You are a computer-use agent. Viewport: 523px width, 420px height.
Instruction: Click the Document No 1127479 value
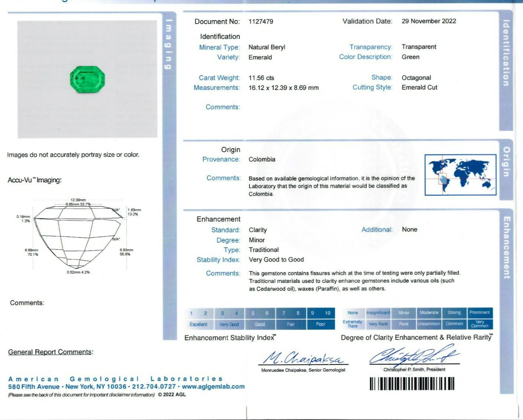pyautogui.click(x=261, y=22)
